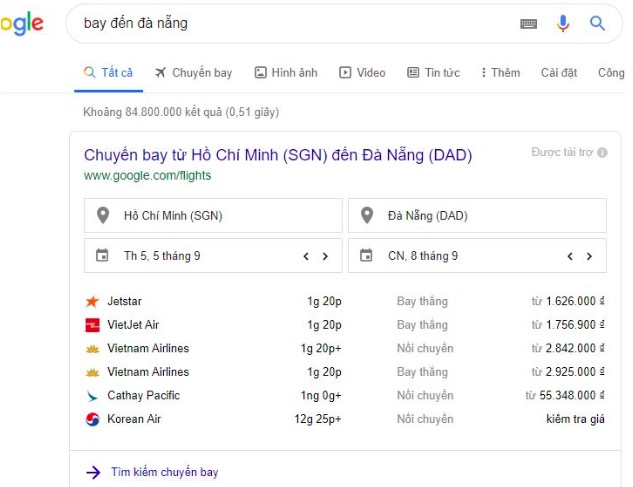Switch to the Hình ảnh tab

click(286, 73)
